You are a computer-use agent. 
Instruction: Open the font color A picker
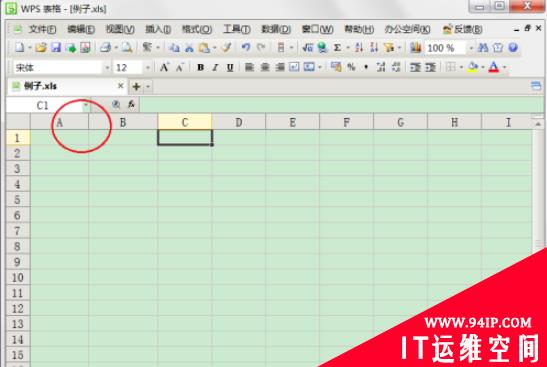point(494,67)
